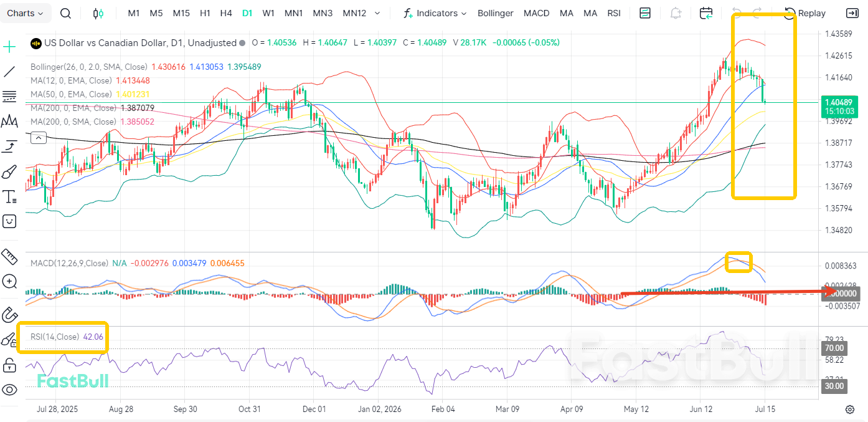The image size is (868, 422).
Task: Open the go-to-date calendar icon
Action: coord(706,13)
